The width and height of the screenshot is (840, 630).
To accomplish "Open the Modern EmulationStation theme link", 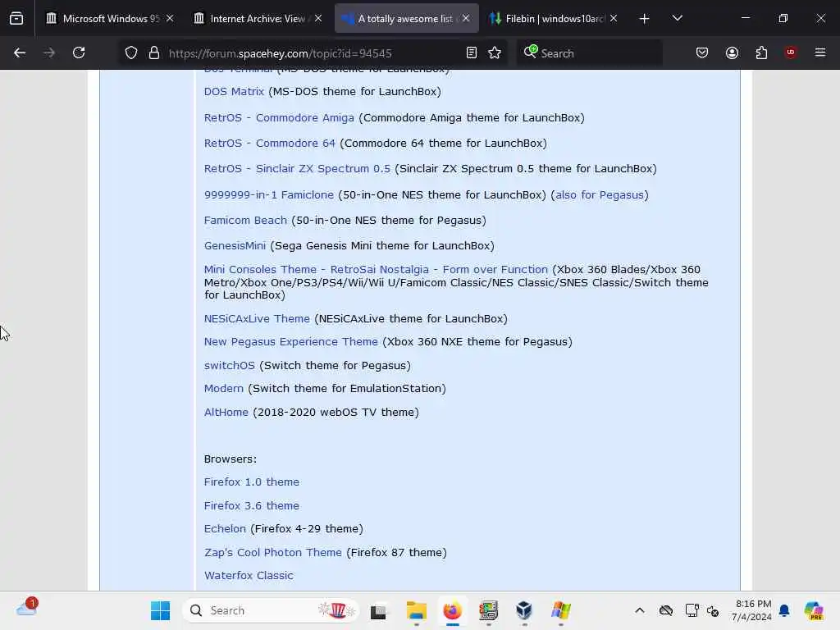I will pyautogui.click(x=223, y=388).
